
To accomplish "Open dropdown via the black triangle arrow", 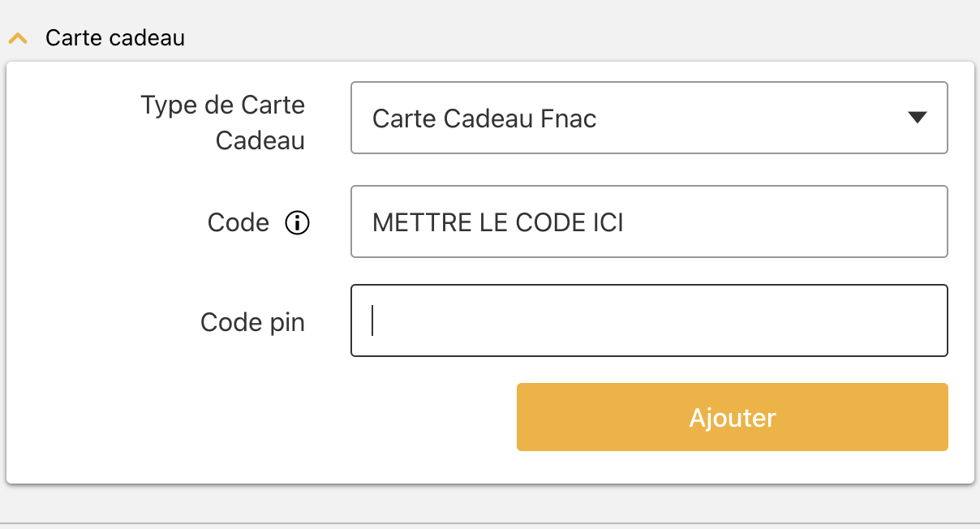I will (x=917, y=118).
